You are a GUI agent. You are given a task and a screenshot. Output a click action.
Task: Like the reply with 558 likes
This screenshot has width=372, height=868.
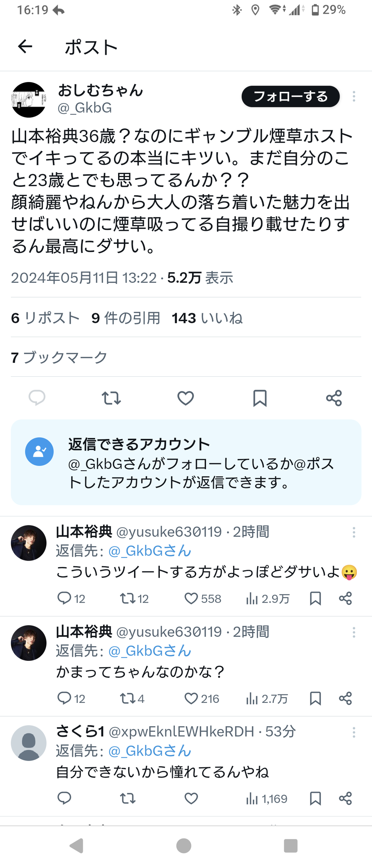(191, 598)
